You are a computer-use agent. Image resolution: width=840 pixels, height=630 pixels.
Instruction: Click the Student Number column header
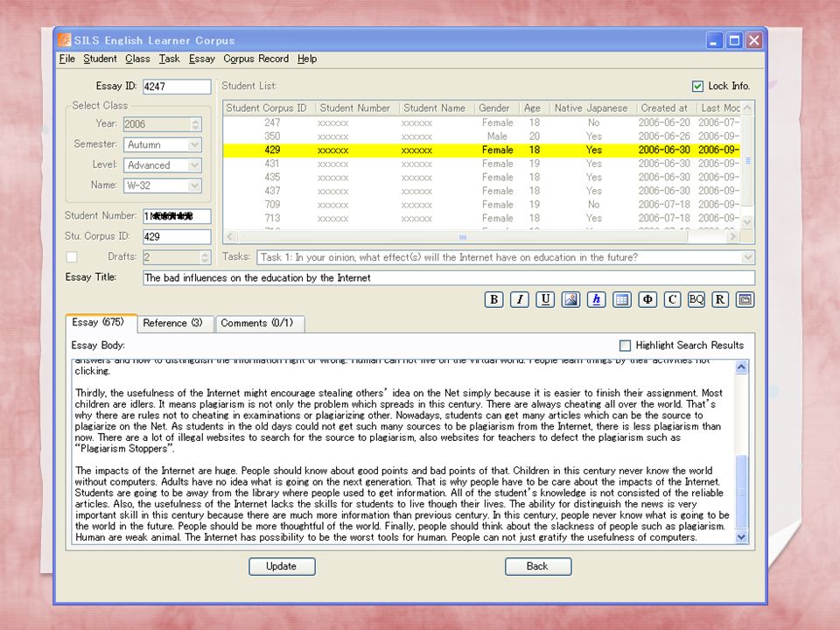click(357, 108)
